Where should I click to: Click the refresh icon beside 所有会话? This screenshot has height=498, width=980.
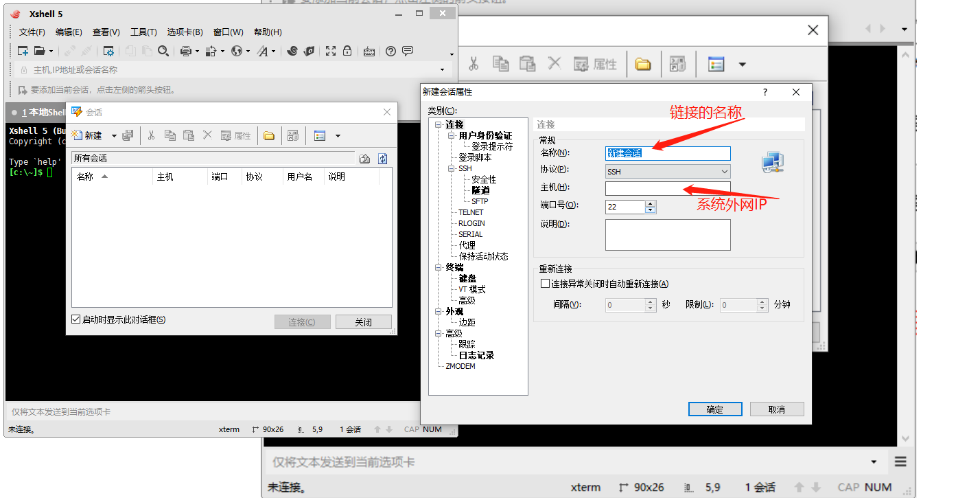pos(383,158)
